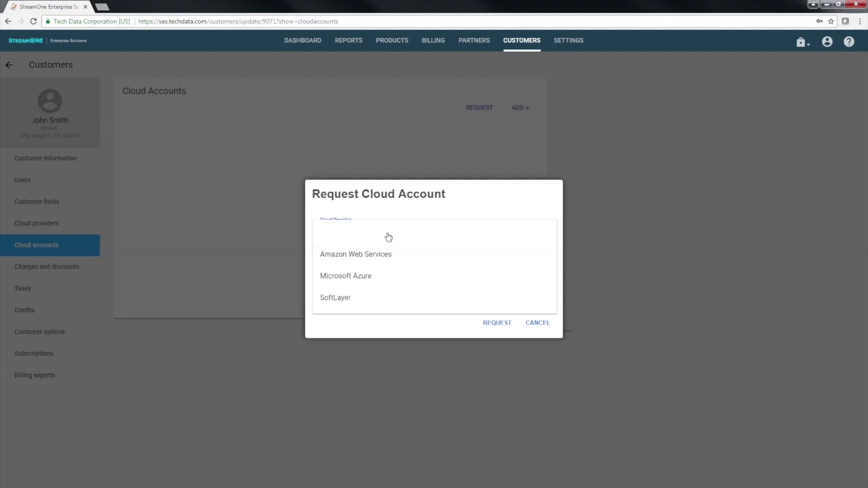Image resolution: width=868 pixels, height=488 pixels.
Task: Open a new browser tab
Action: 102,7
